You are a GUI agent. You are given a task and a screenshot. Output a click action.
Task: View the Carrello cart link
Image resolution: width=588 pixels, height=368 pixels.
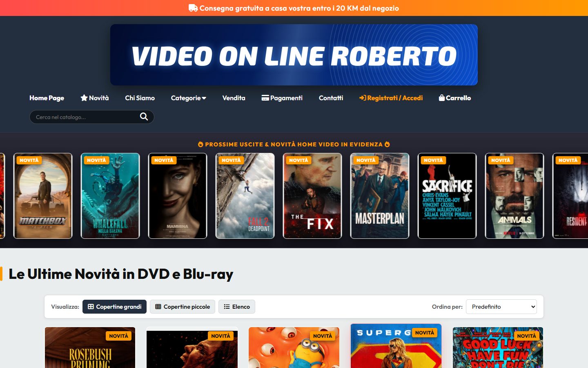pos(455,98)
